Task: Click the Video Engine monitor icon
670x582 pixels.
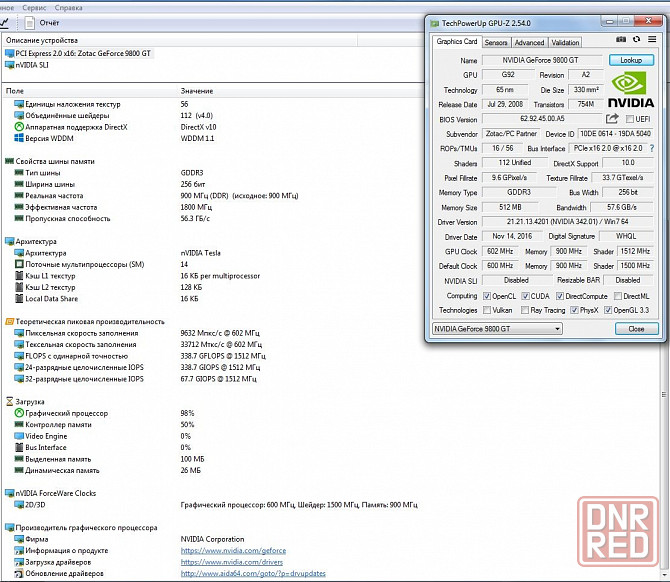Action: click(x=19, y=436)
